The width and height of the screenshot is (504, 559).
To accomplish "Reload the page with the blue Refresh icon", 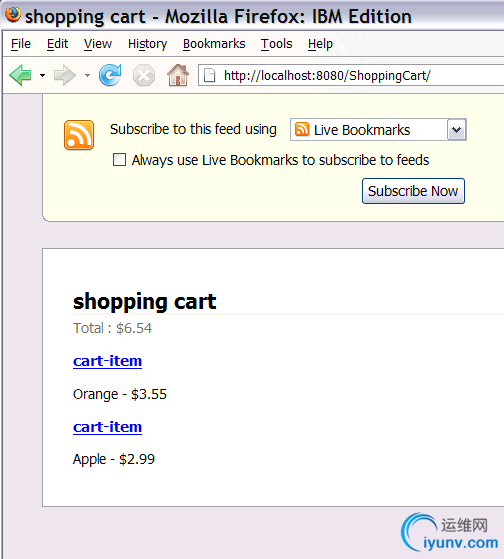I will (110, 75).
